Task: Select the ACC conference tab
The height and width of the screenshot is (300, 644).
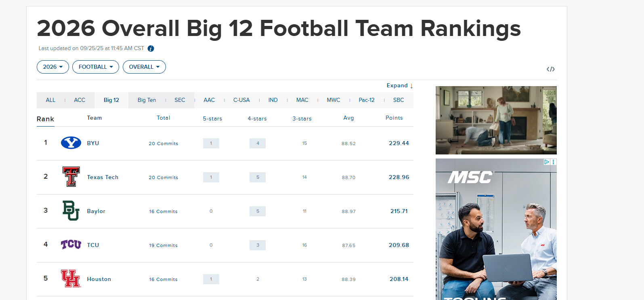Action: tap(80, 100)
